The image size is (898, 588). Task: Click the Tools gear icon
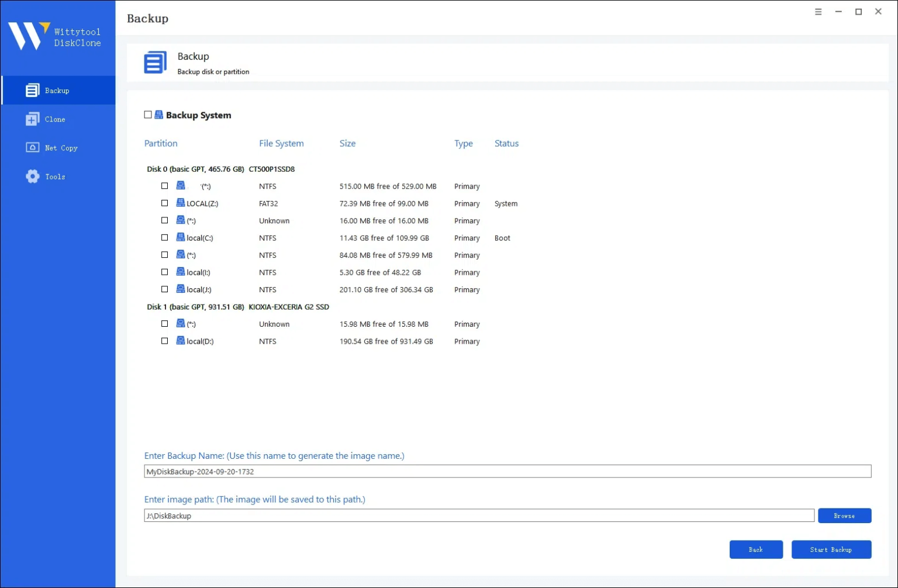[32, 177]
